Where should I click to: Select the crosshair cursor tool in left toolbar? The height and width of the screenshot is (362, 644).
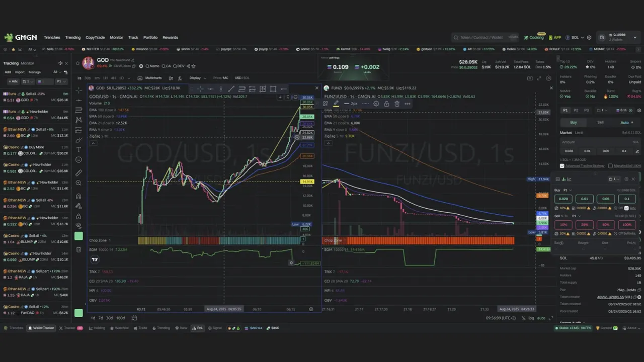78,90
